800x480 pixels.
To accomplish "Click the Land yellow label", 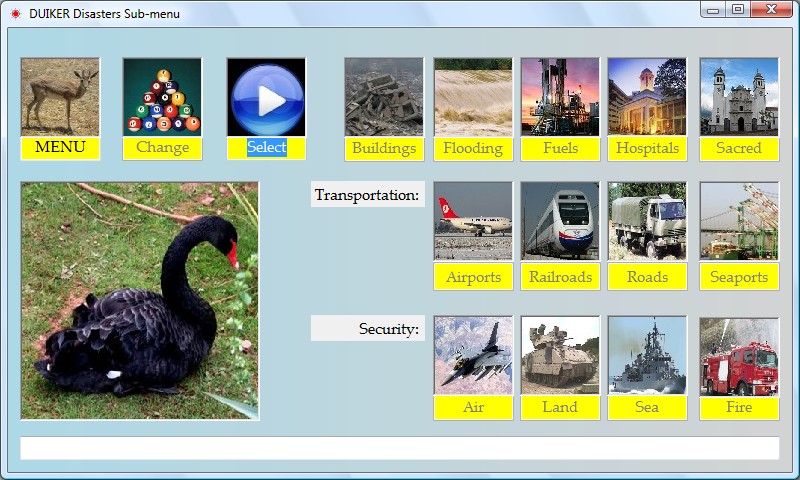I will click(560, 408).
